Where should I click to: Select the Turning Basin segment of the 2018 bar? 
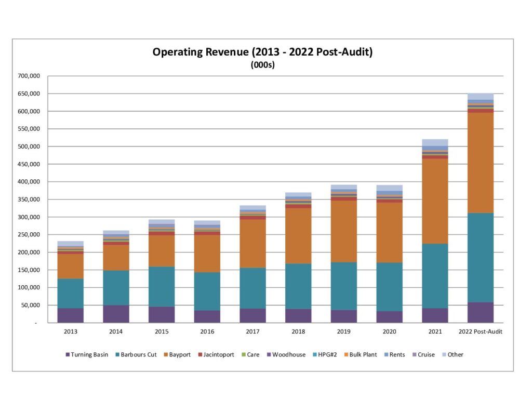pos(298,316)
